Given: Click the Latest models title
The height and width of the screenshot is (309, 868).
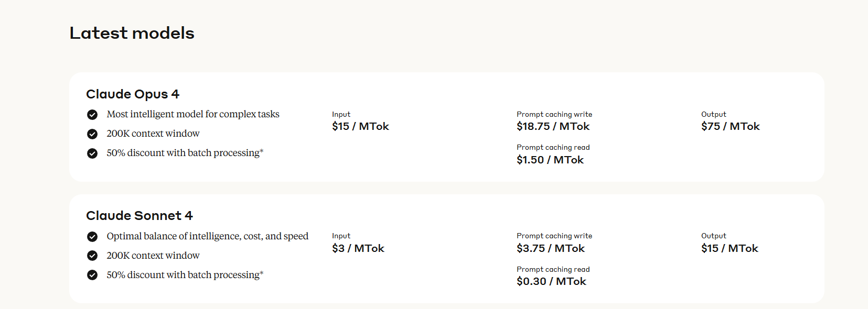Looking at the screenshot, I should click(x=132, y=33).
